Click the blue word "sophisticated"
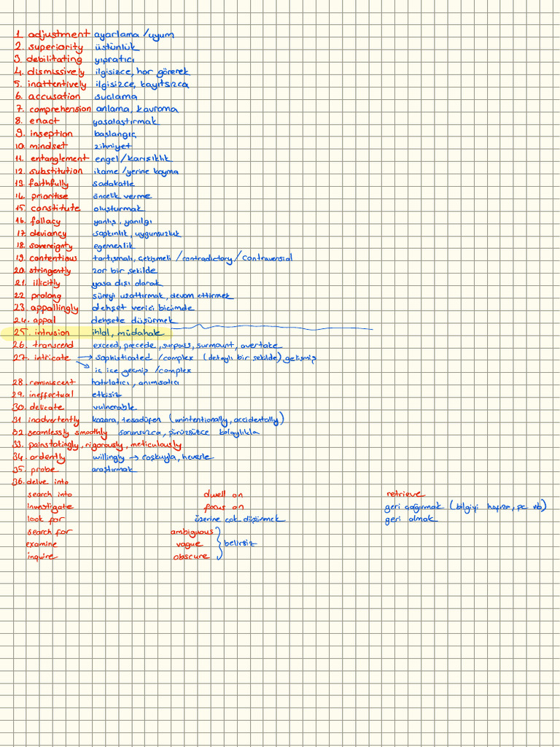The image size is (560, 747). pos(123,357)
